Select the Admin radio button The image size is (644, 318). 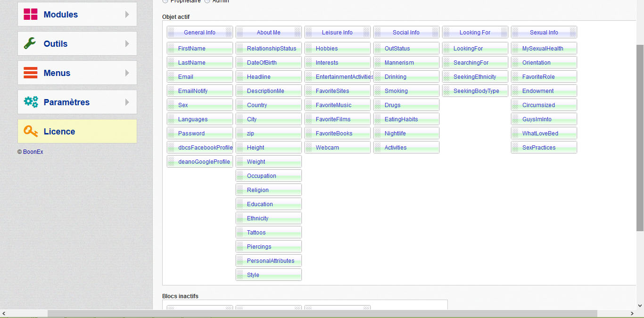207,1
